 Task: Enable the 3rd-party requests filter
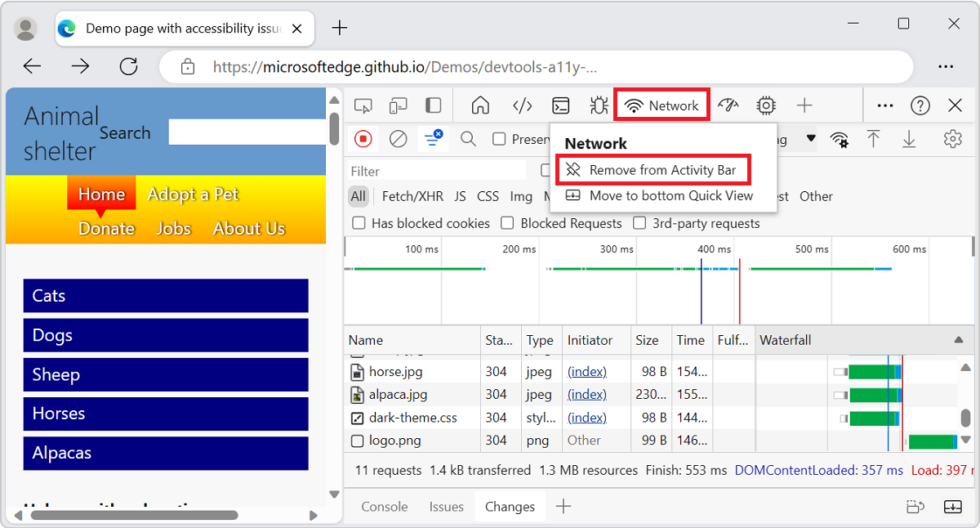pyautogui.click(x=639, y=222)
